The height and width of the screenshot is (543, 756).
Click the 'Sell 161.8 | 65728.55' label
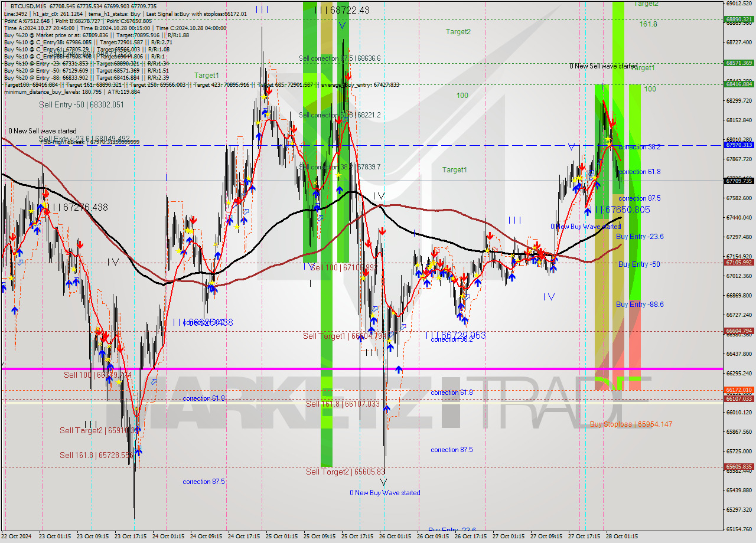(96, 455)
